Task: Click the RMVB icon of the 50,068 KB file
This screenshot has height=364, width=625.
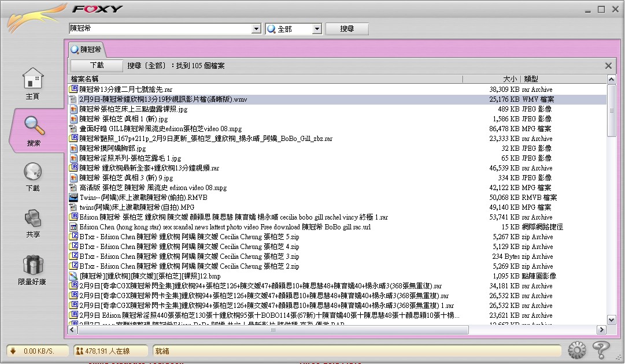Action: (73, 198)
